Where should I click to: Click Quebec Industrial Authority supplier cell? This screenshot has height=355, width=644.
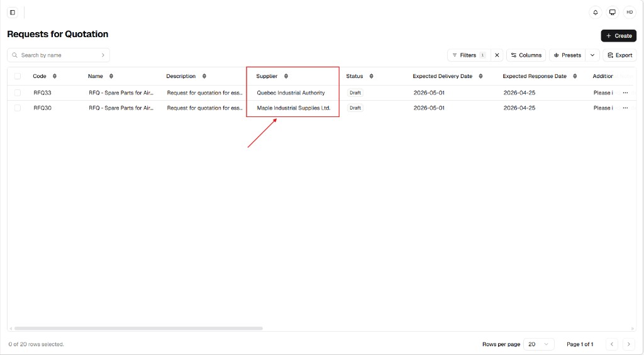click(x=291, y=93)
